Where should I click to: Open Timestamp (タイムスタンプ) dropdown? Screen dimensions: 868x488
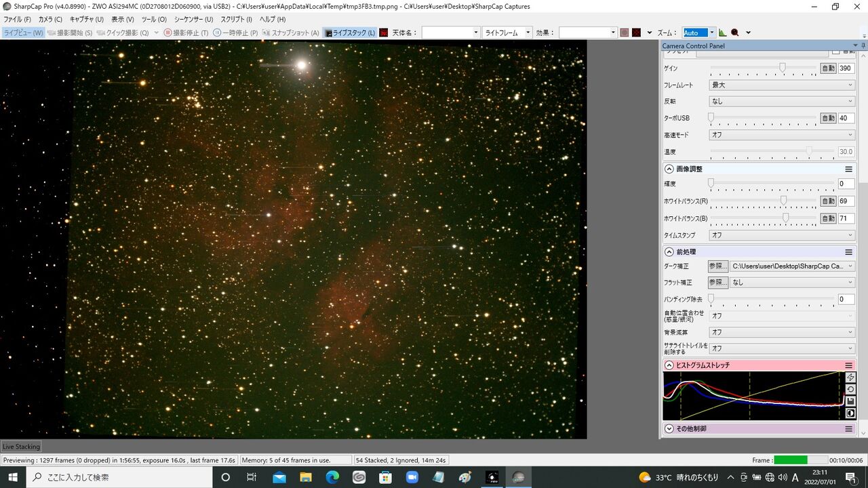click(x=782, y=235)
